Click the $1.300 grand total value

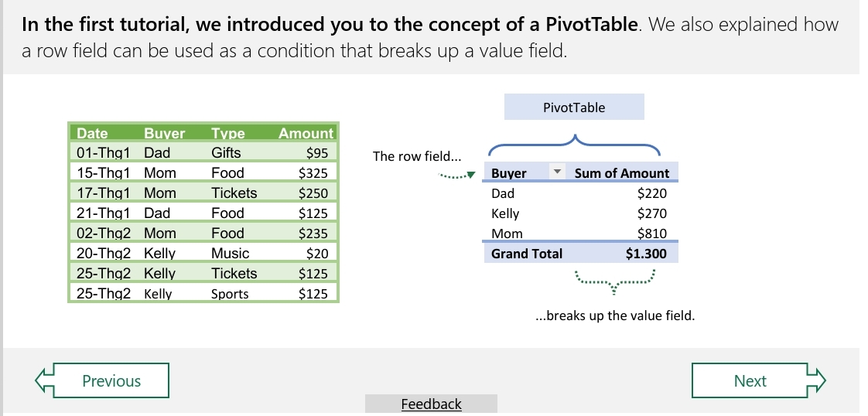pos(646,254)
